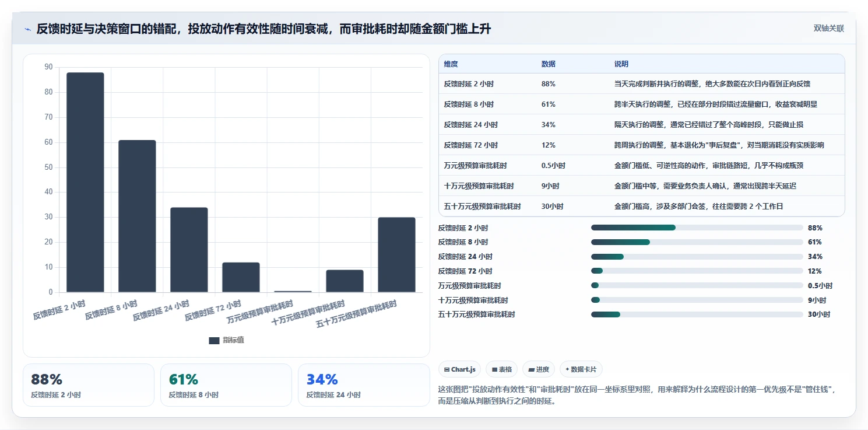The height and width of the screenshot is (430, 868).
Task: Open the 88% 反馈时延 2 小时 data card
Action: click(89, 385)
